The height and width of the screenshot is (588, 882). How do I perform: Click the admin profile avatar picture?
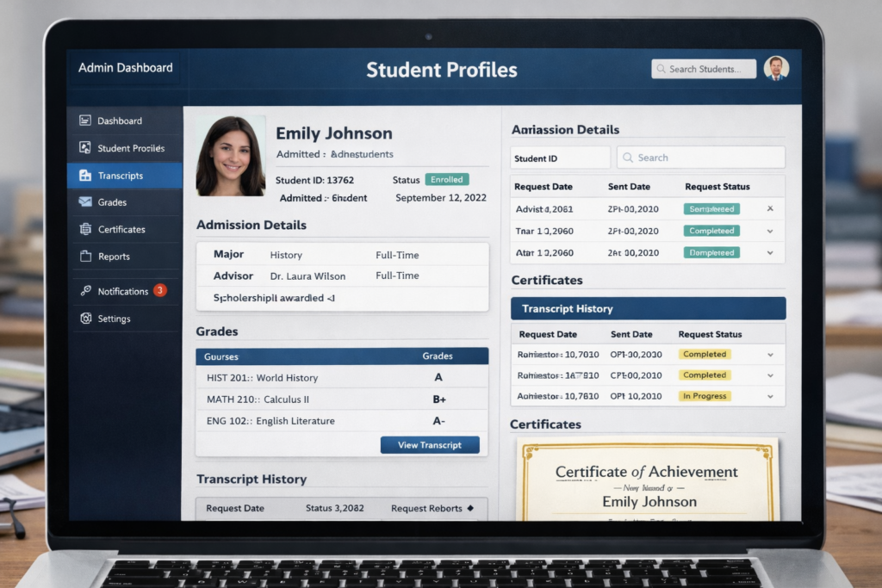click(x=776, y=68)
